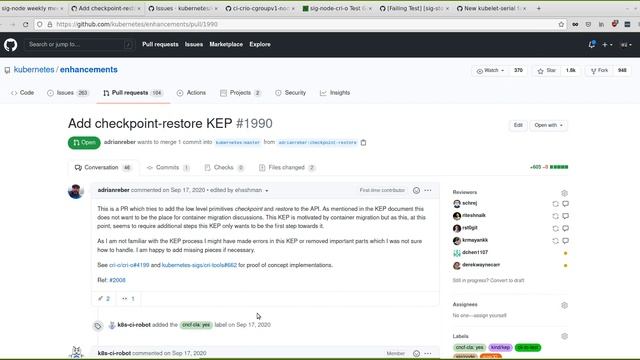Select the Conversation tab

(x=103, y=168)
